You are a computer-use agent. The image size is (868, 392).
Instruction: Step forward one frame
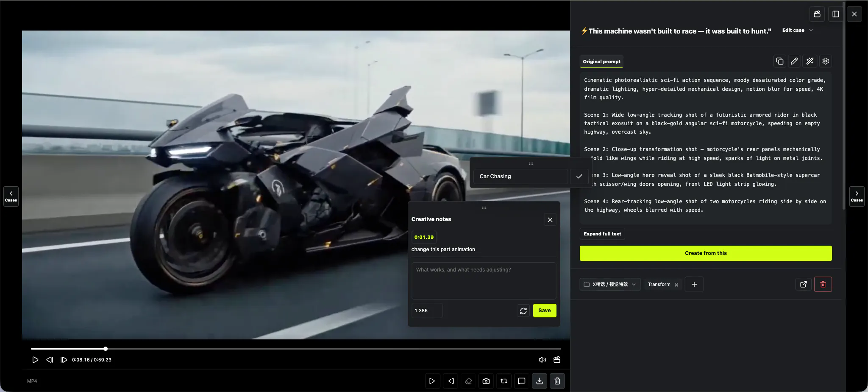coord(64,360)
